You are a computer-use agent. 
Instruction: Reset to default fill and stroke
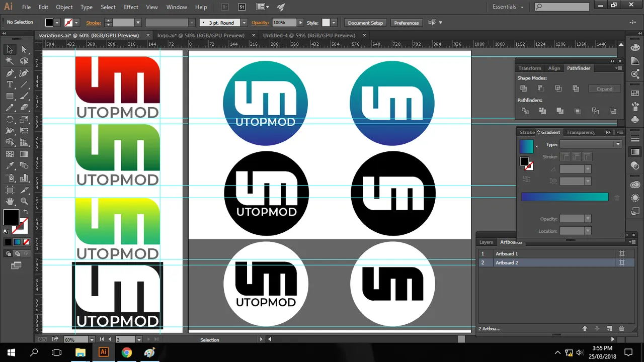[x=6, y=231]
